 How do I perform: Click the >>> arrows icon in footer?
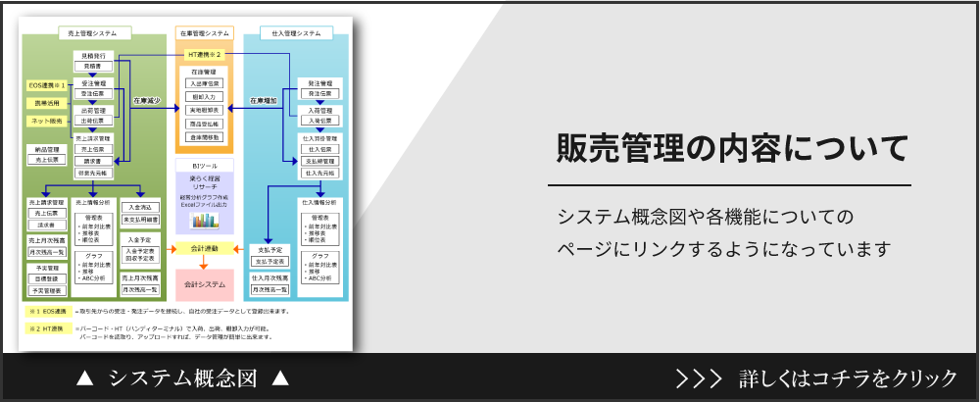click(x=700, y=378)
